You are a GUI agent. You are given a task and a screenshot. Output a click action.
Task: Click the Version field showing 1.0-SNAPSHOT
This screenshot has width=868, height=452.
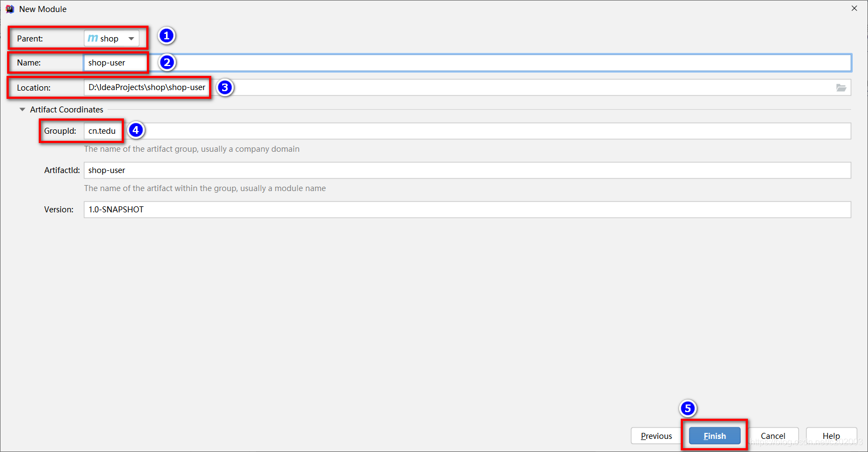467,210
